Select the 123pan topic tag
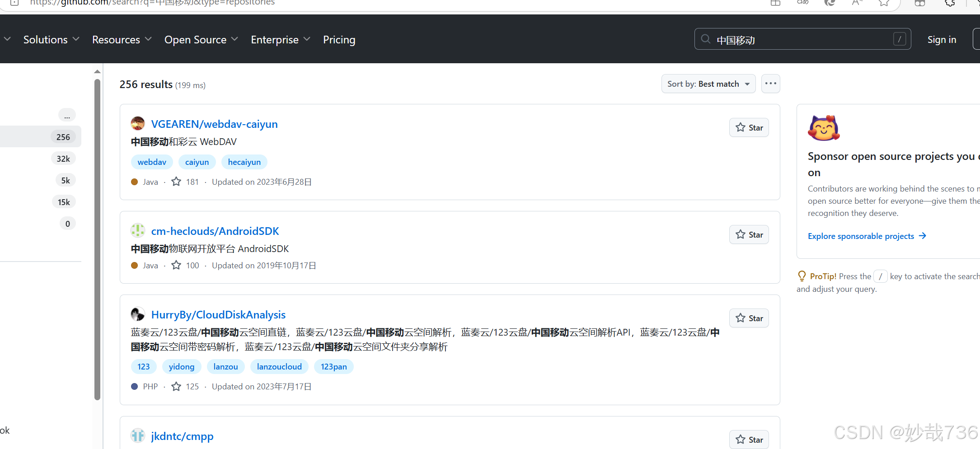This screenshot has height=449, width=980. (334, 366)
